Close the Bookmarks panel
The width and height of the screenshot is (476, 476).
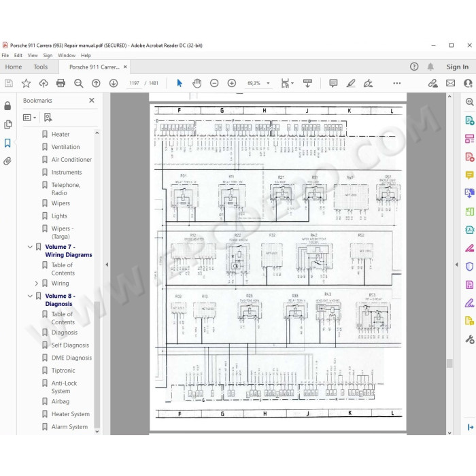(92, 100)
